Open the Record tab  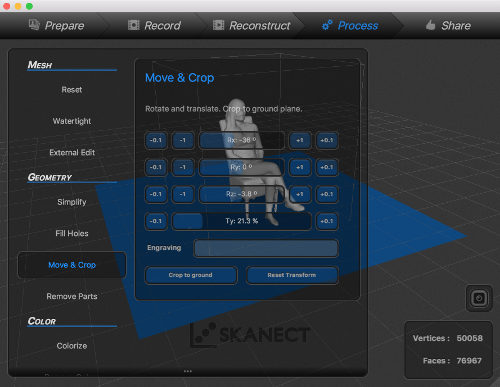pos(154,26)
